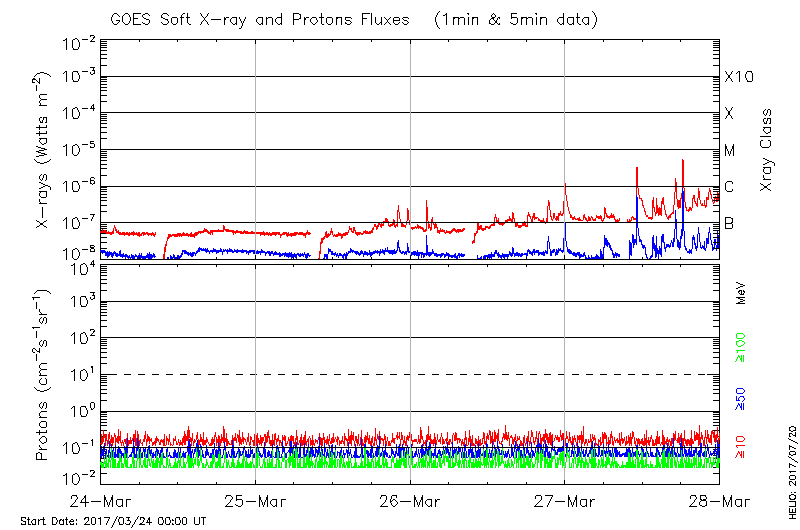Click the red ≥10 MeV legend label
800x530 pixels.
(x=741, y=447)
